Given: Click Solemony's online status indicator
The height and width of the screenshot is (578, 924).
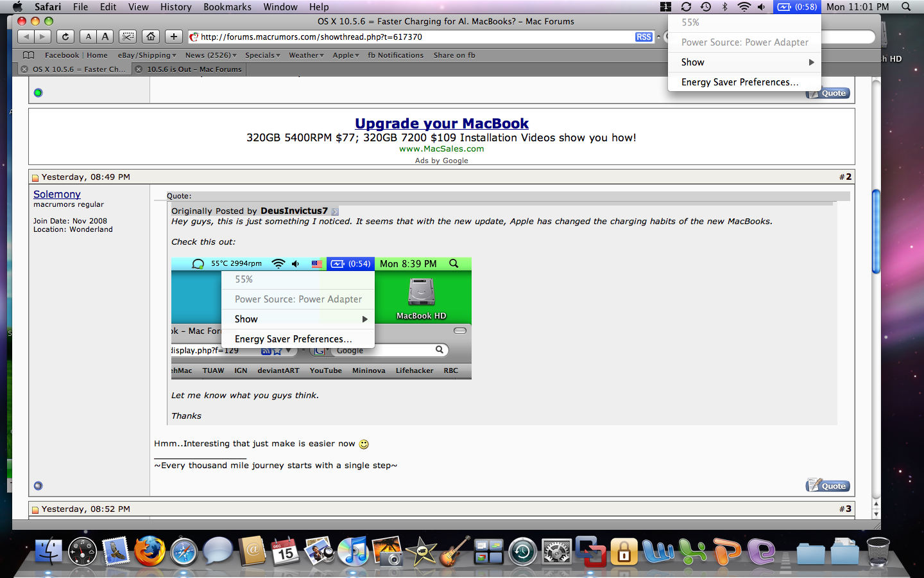Looking at the screenshot, I should (x=38, y=486).
